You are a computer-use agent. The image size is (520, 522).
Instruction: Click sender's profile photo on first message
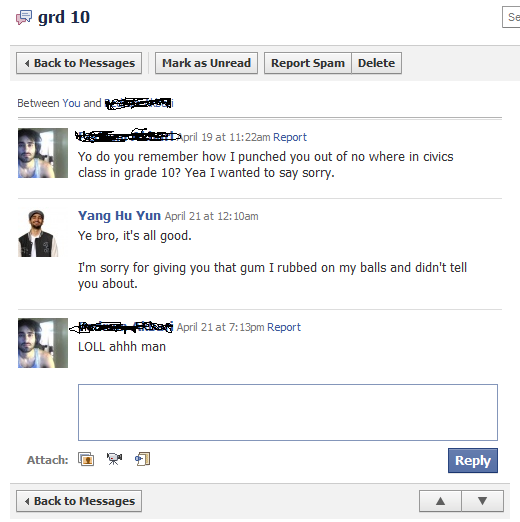pyautogui.click(x=43, y=153)
